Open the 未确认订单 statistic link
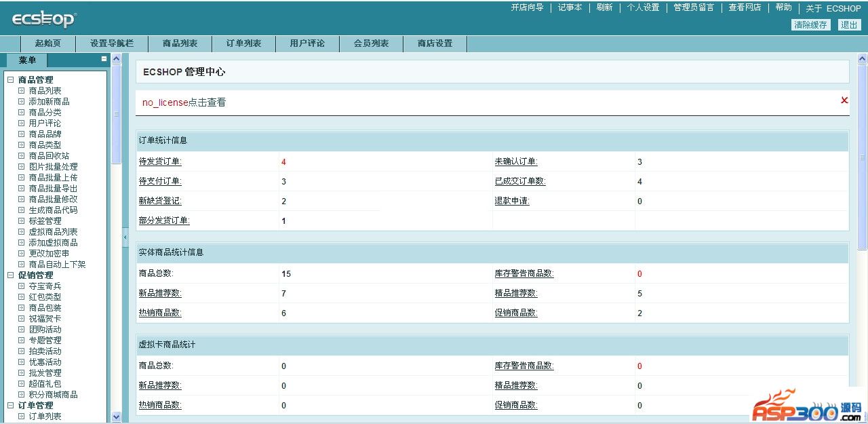This screenshot has width=868, height=424. click(516, 161)
